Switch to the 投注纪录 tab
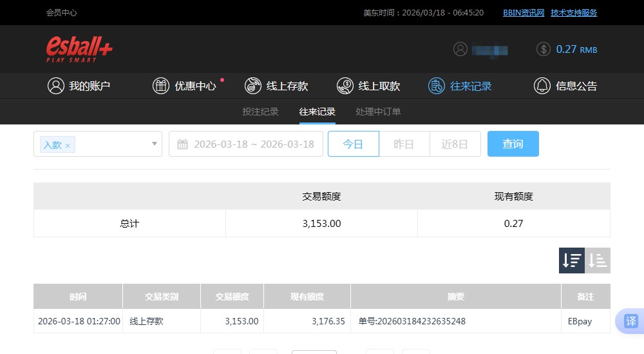The width and height of the screenshot is (644, 354). 260,112
